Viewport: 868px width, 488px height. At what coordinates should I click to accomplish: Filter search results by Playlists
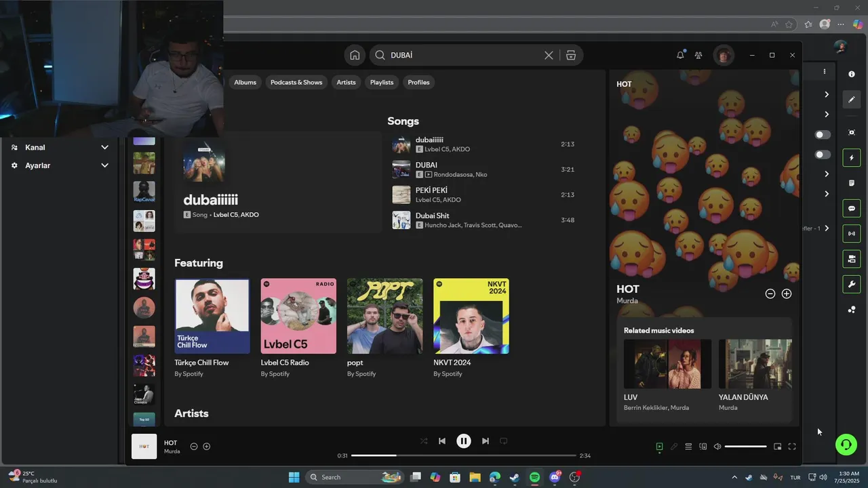382,82
